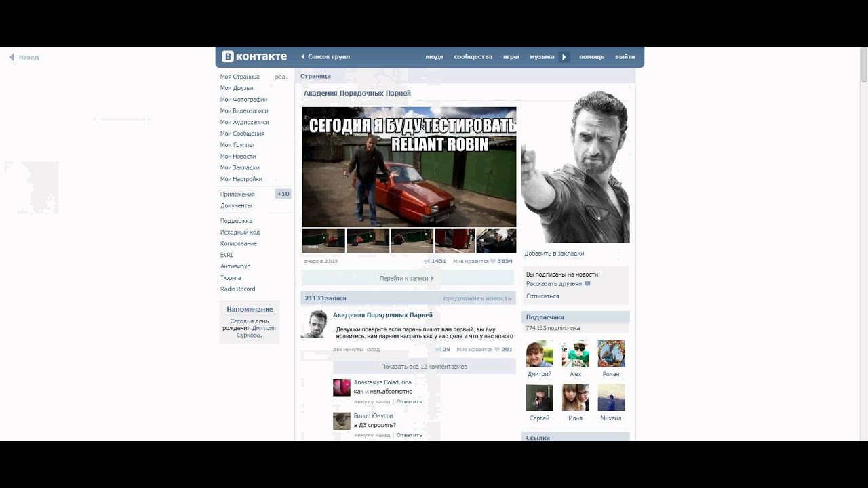This screenshot has height=488, width=868.
Task: Open Мои Сообщения in sidebar
Action: click(x=242, y=134)
